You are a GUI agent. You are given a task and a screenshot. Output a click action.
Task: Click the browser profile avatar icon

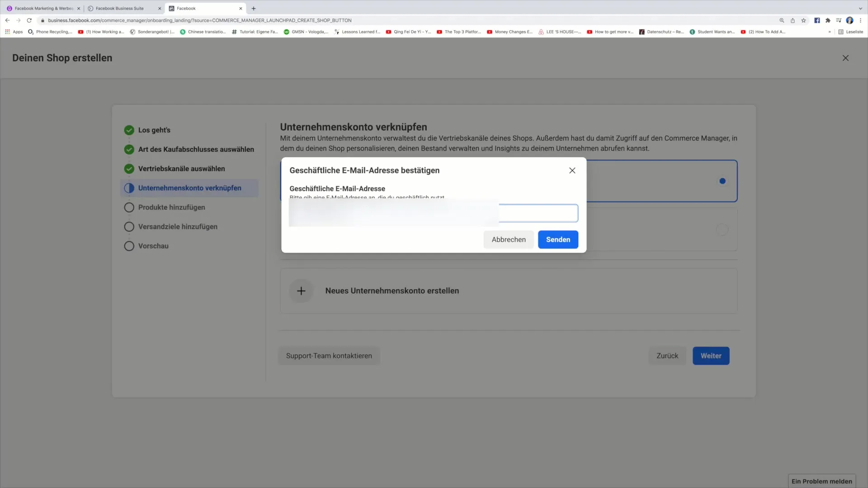coord(851,20)
